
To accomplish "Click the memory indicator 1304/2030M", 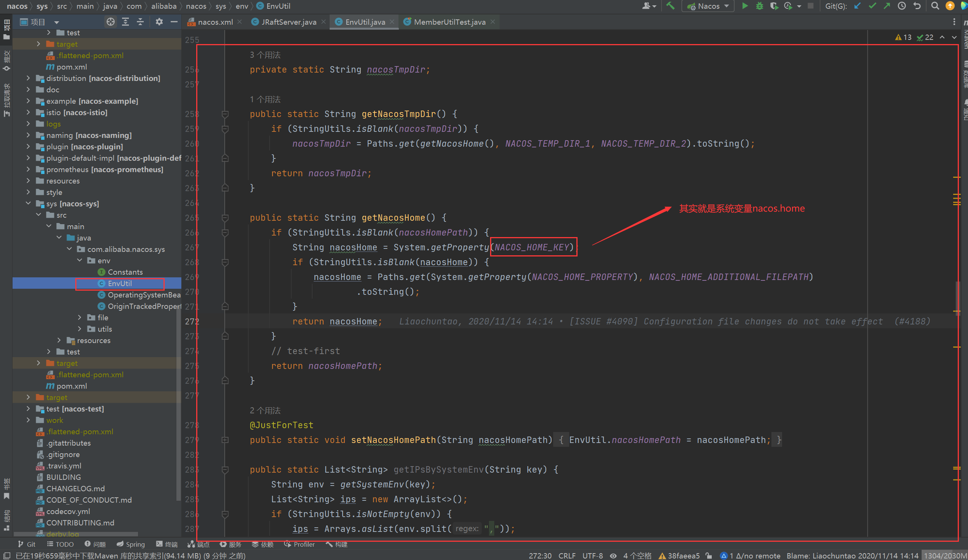I will pyautogui.click(x=945, y=555).
